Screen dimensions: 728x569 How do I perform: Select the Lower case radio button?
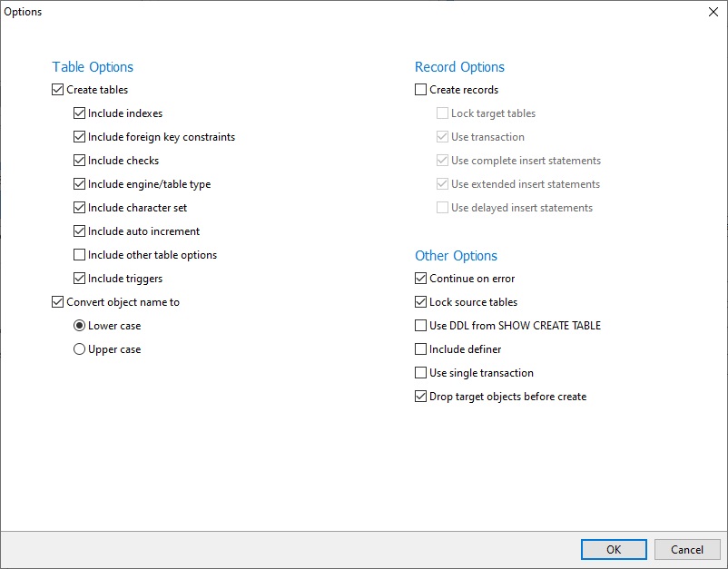[x=80, y=326]
